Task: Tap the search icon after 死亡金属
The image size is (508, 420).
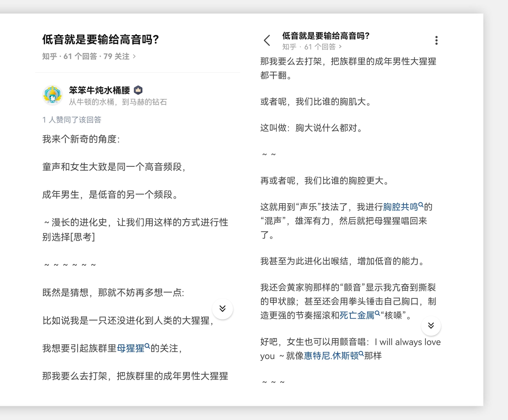Action: tap(377, 313)
